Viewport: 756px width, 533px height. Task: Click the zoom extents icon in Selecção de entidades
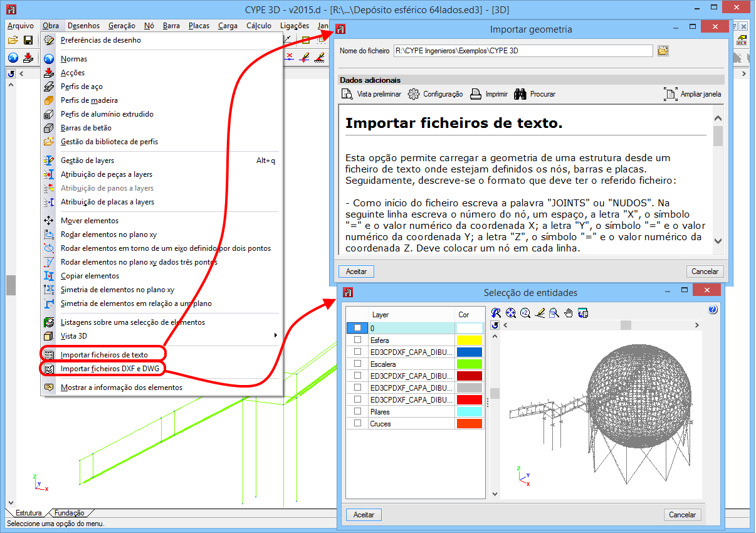point(511,312)
